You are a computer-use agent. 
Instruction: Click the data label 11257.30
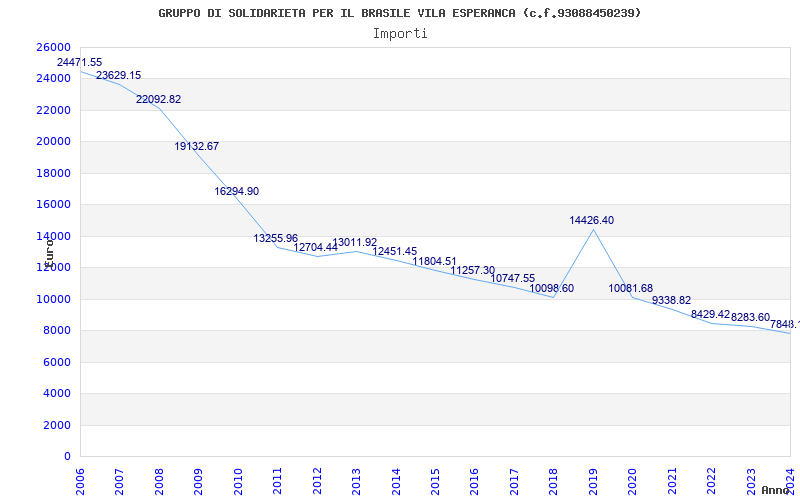pos(472,270)
